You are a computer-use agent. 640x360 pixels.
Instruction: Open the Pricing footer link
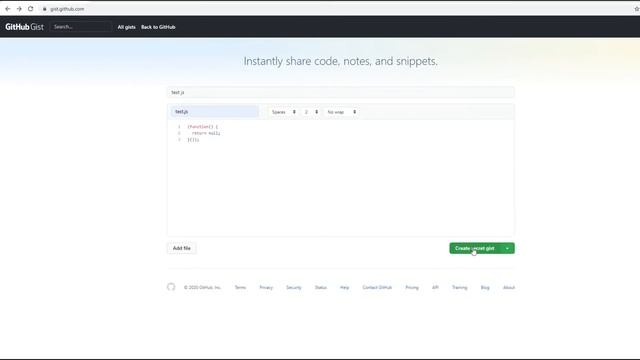coord(412,287)
